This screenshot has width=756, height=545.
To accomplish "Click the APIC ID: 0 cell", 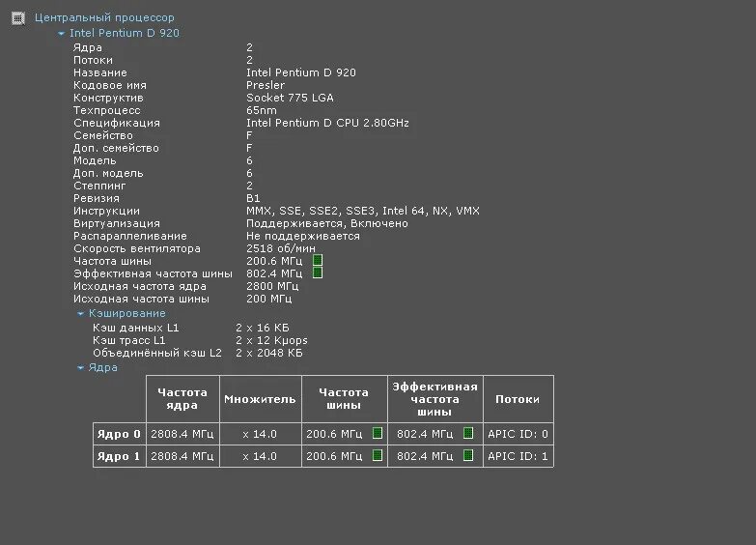I will (518, 434).
